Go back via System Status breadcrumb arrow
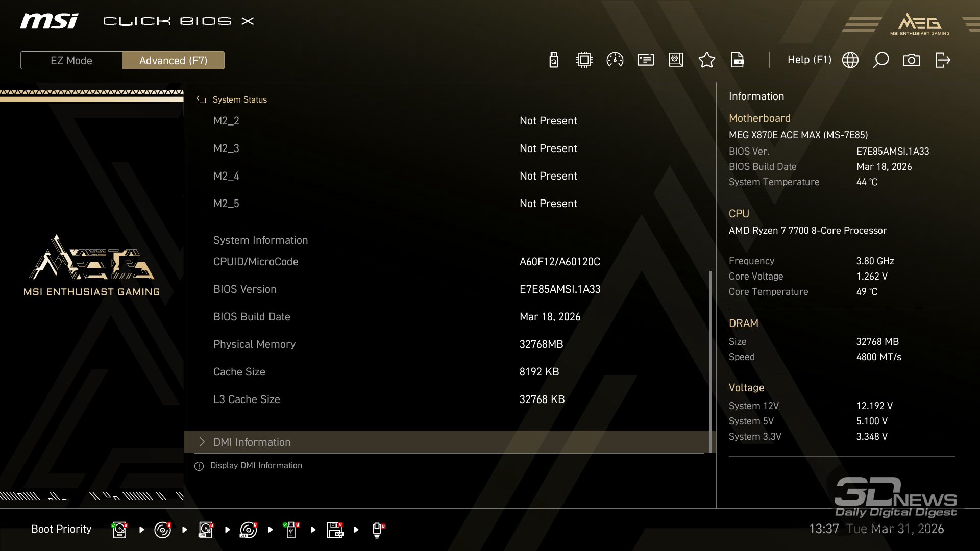 [201, 99]
